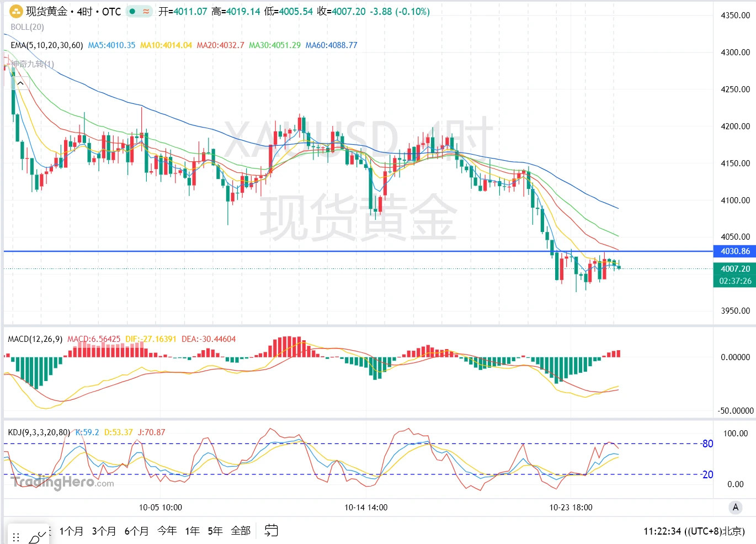Click the KDJ 80 overbought level label
Viewport: 756px width, 544px height.
(707, 443)
